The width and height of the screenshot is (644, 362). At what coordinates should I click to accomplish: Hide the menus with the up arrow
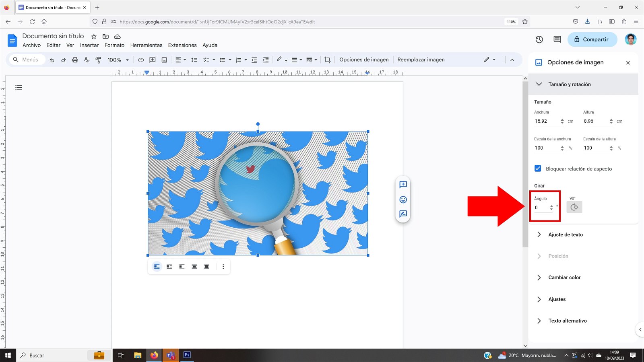pos(512,60)
